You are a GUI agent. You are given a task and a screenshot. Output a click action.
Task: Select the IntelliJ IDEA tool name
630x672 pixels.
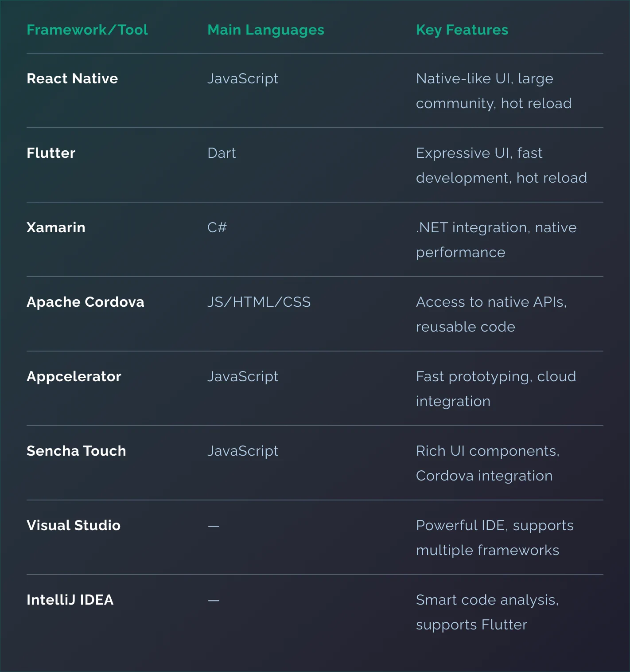[70, 600]
